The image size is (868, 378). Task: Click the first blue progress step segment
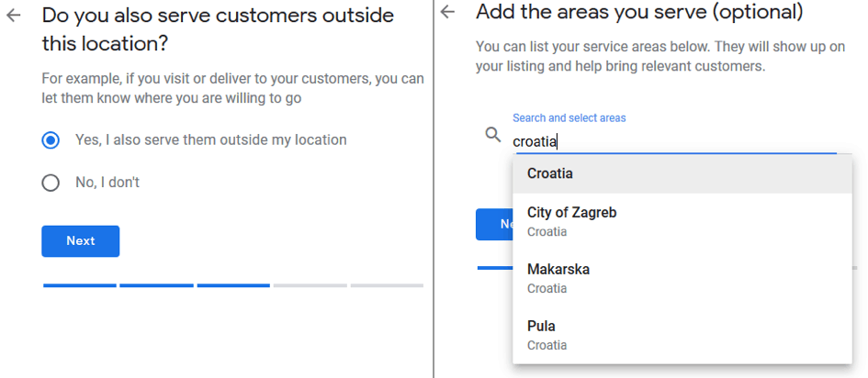pos(80,285)
